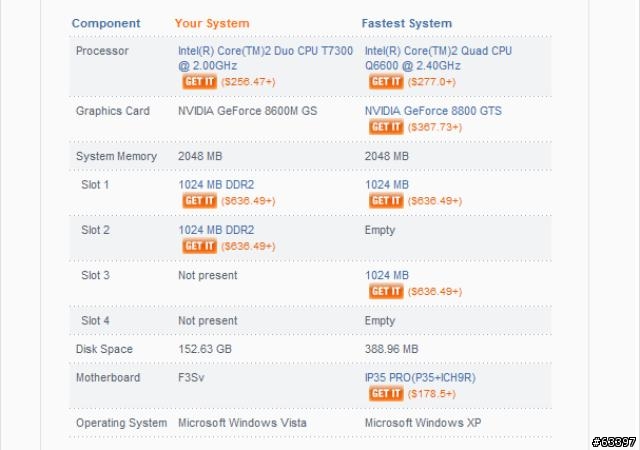Click the ($367.73+) graphics card price

pyautogui.click(x=435, y=127)
